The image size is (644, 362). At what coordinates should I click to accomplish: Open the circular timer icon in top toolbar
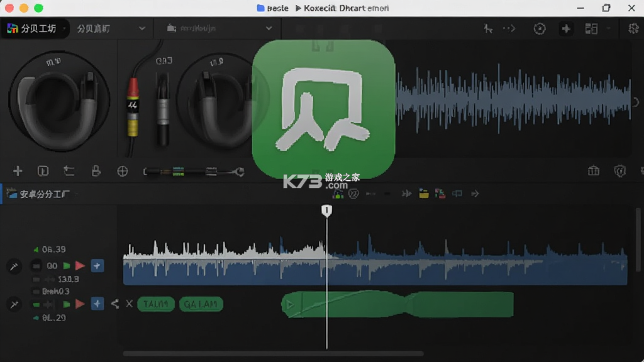pyautogui.click(x=539, y=28)
